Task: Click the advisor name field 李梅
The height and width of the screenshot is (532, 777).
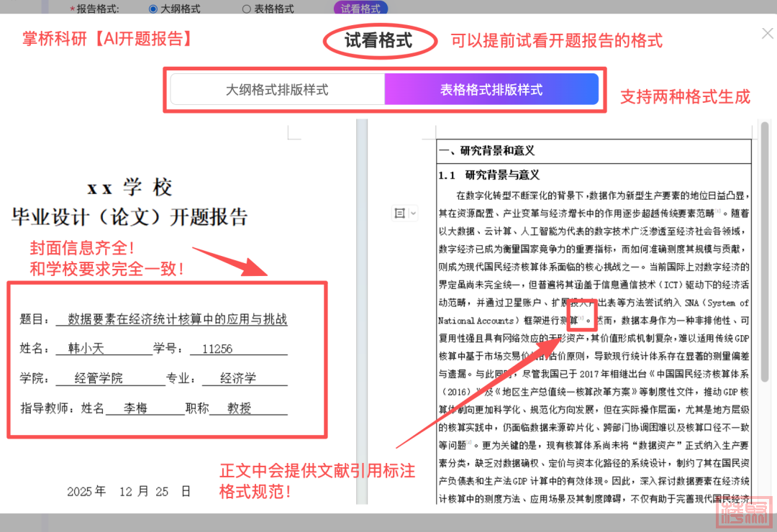Action: pyautogui.click(x=135, y=408)
